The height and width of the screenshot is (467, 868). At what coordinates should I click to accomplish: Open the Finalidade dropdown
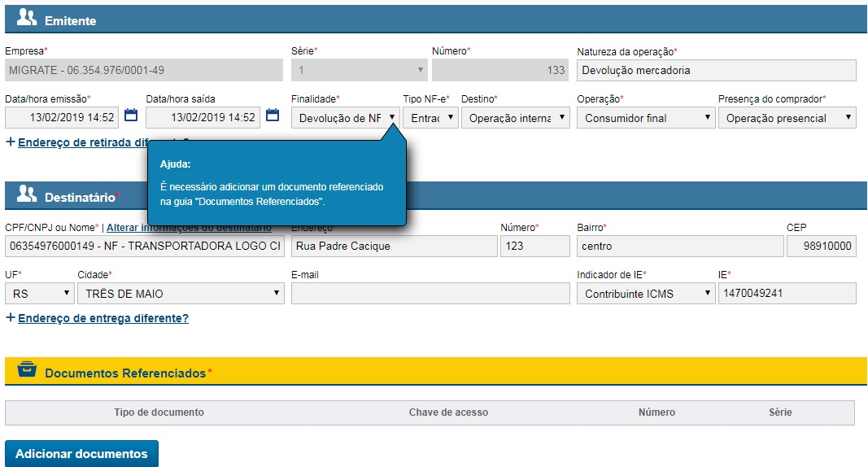coord(345,118)
